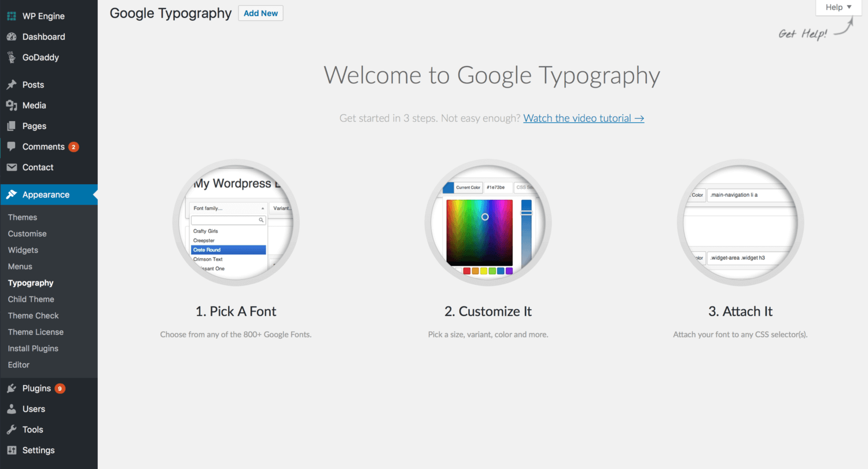Image resolution: width=868 pixels, height=469 pixels.
Task: Open Editor under Appearance
Action: click(19, 365)
